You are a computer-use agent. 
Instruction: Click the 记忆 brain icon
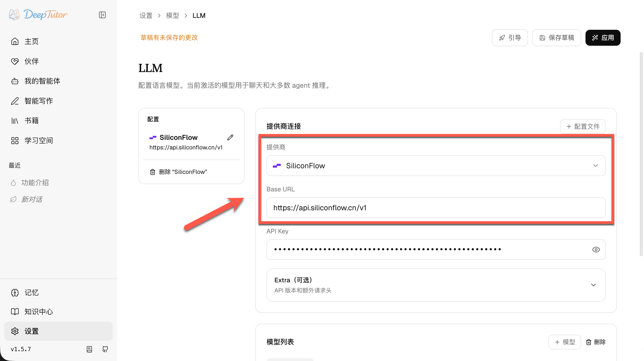click(15, 293)
